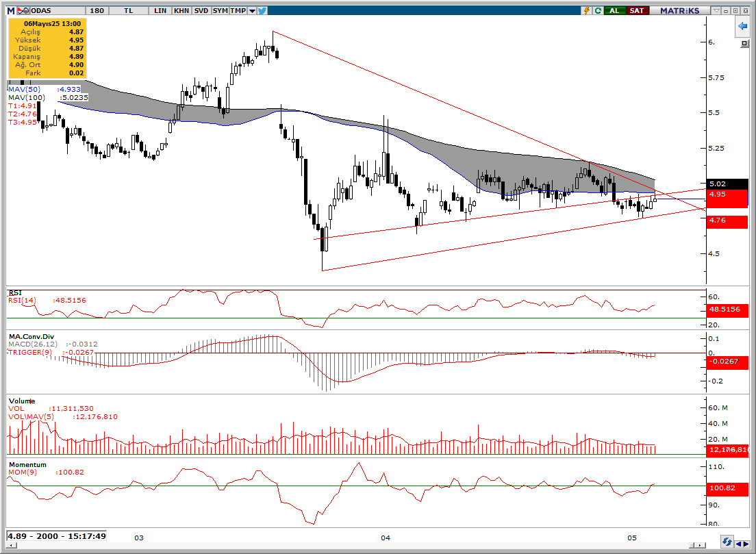Share chart via Twitter bird icon
The width and height of the screenshot is (756, 554).
click(x=262, y=10)
